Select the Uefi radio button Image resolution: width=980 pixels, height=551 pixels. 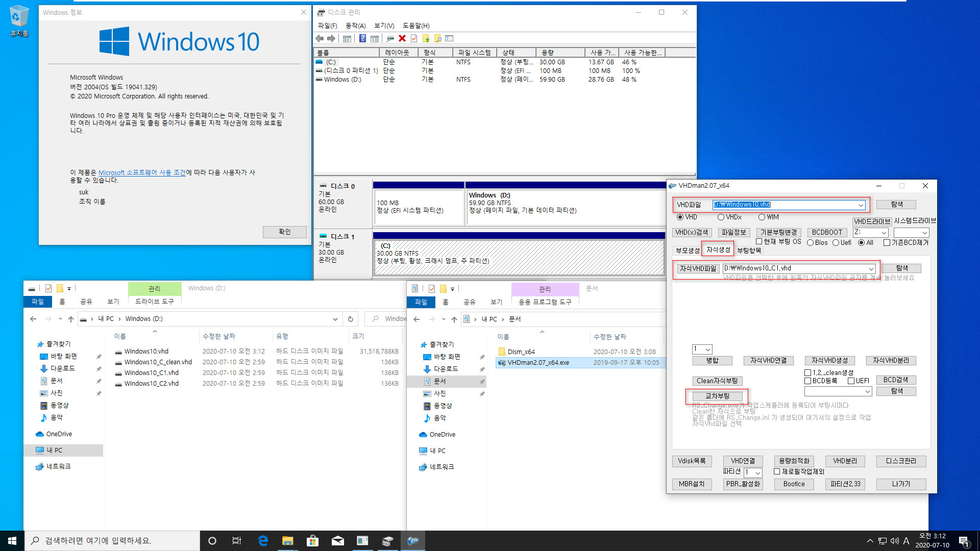pyautogui.click(x=836, y=243)
